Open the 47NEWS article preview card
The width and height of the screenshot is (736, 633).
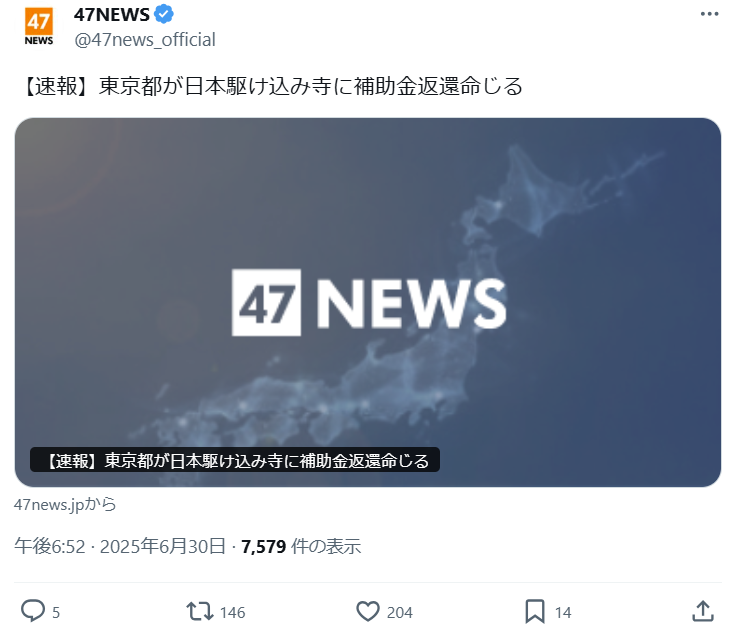(368, 302)
